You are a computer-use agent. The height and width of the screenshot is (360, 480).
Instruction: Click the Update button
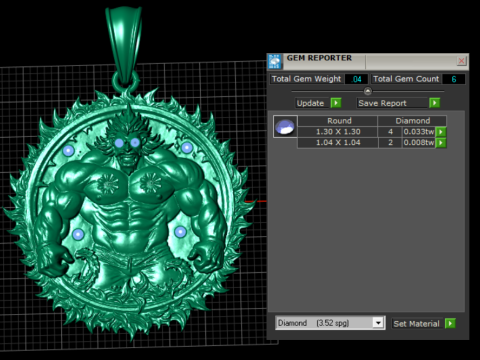click(311, 103)
